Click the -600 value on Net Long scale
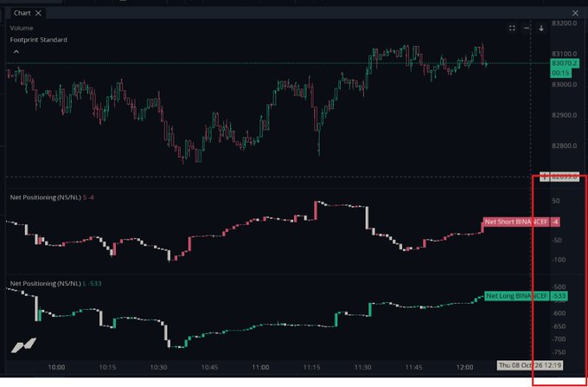This screenshot has height=387, width=588. click(x=559, y=313)
